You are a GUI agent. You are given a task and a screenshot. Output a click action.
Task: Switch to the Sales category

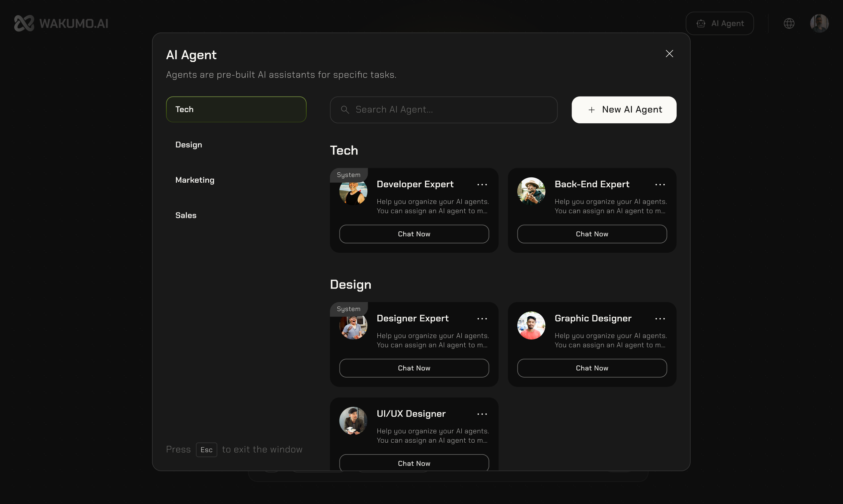tap(186, 215)
